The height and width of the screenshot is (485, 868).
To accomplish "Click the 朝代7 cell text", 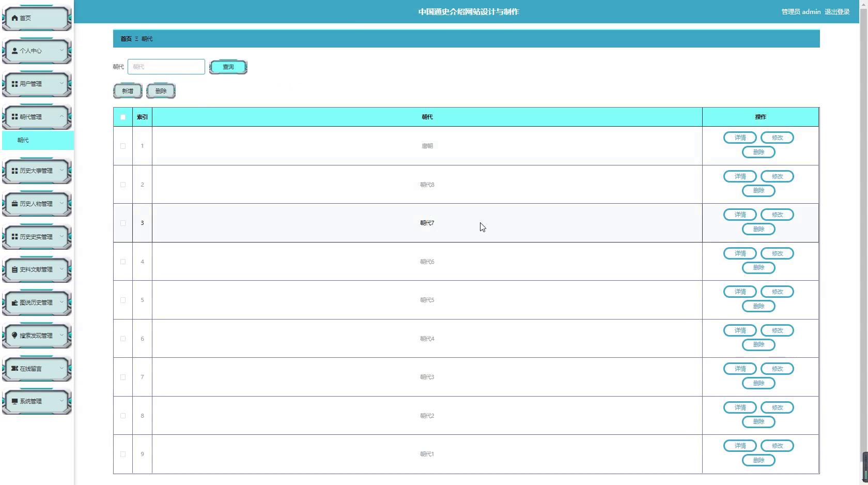I will click(x=427, y=223).
